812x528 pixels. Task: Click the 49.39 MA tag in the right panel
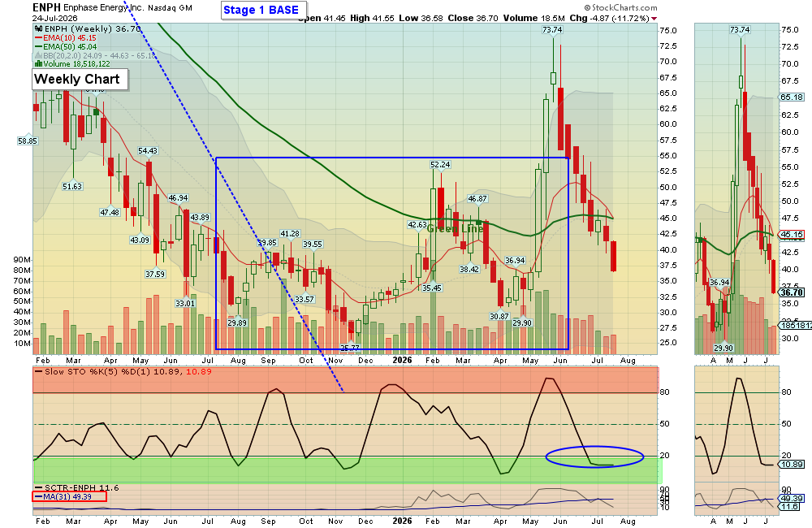pyautogui.click(x=792, y=499)
